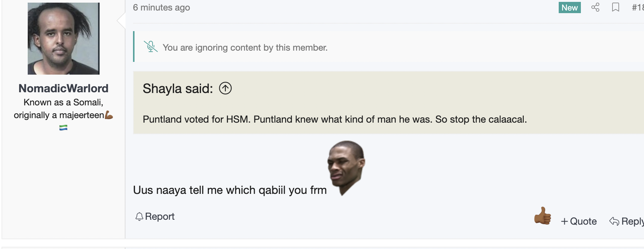This screenshot has width=644, height=249.
Task: Report this post
Action: pos(155,216)
